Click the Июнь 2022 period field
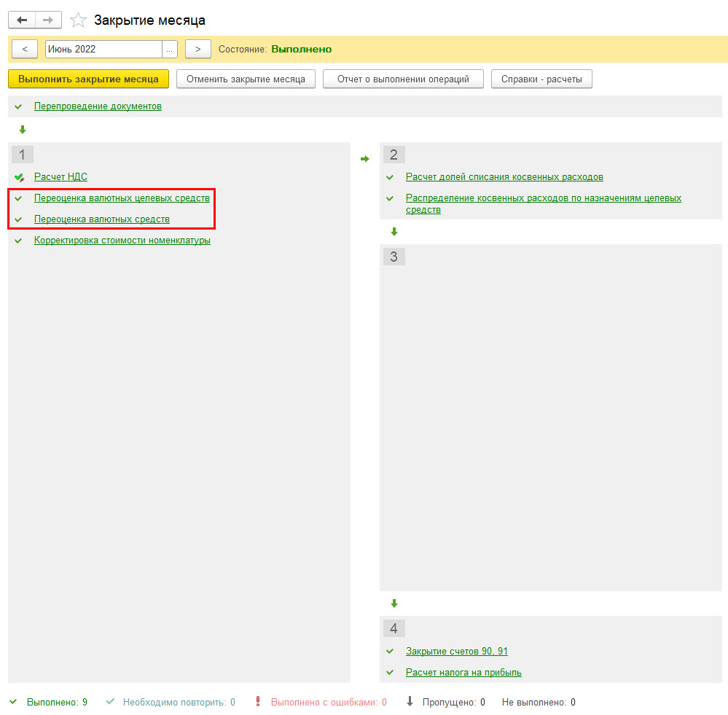The width and height of the screenshot is (728, 715). click(103, 49)
